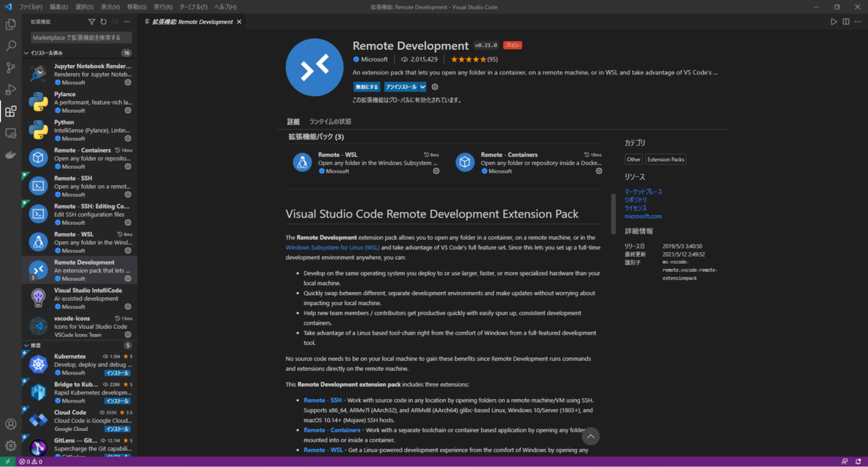868x467 pixels.
Task: Open the Explorer view in activity bar
Action: pyautogui.click(x=11, y=25)
